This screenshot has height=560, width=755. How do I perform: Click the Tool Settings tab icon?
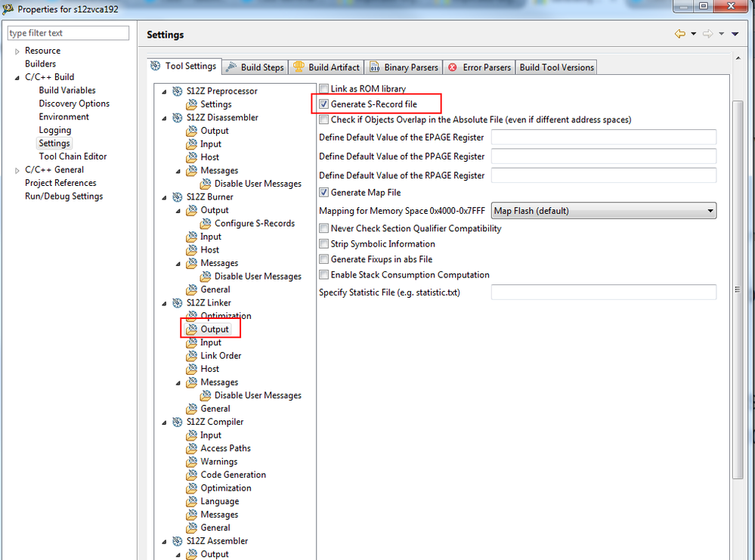coord(156,66)
